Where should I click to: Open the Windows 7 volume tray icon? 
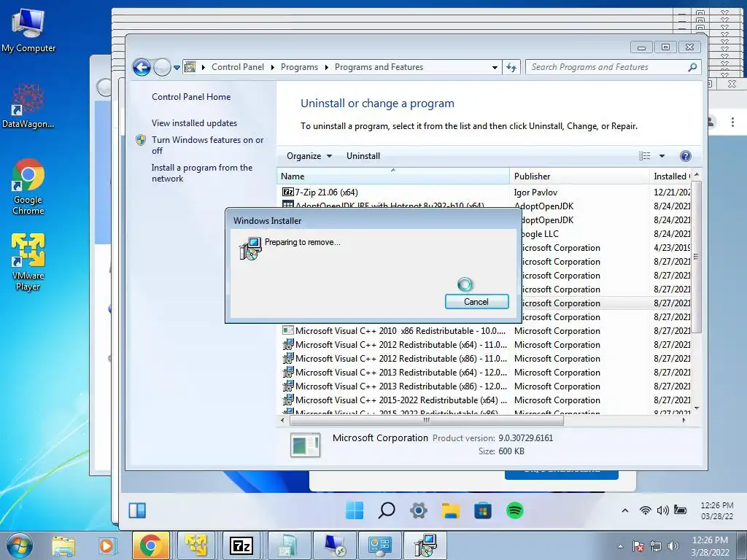tap(673, 546)
